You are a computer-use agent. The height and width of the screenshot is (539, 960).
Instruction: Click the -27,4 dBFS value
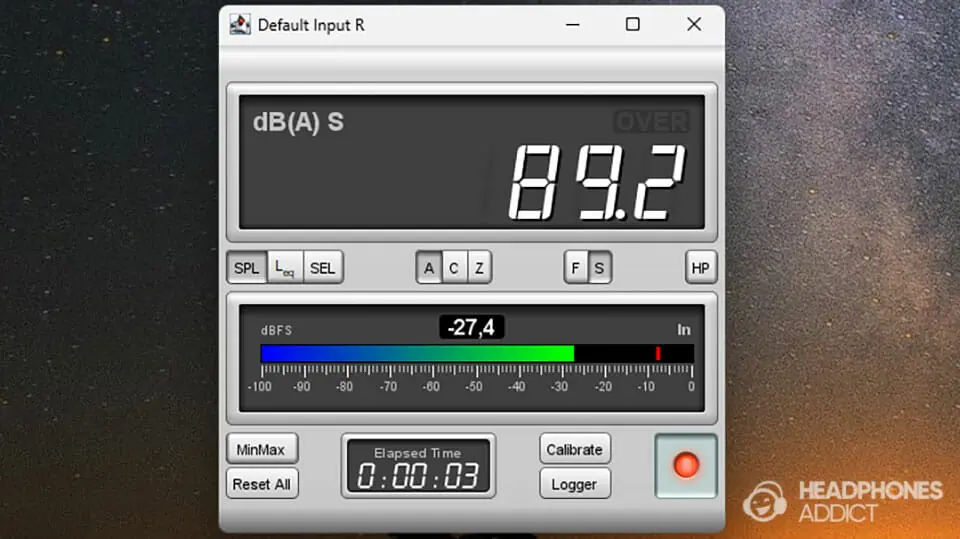click(x=471, y=328)
